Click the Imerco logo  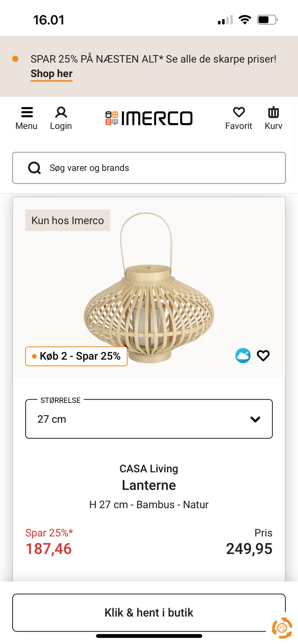tap(149, 118)
